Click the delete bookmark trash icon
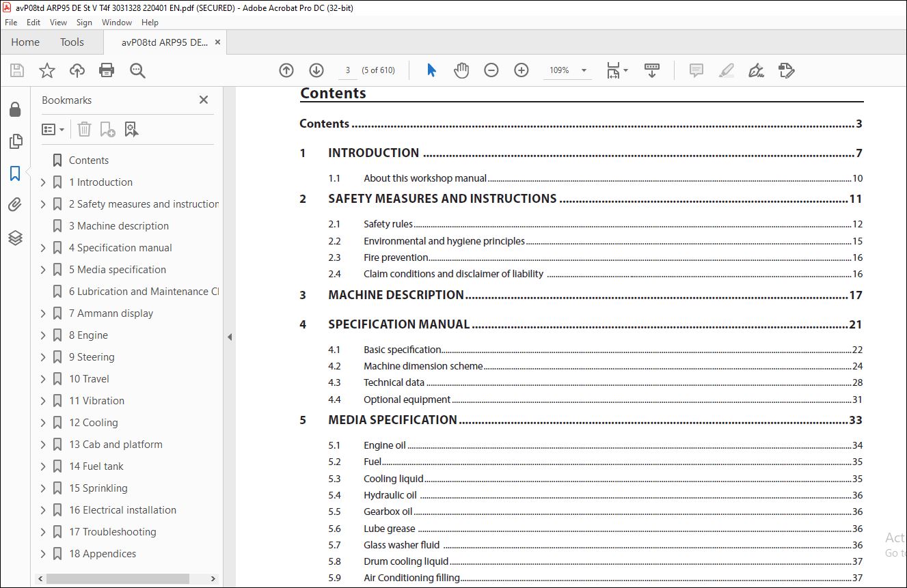The image size is (907, 588). click(84, 129)
